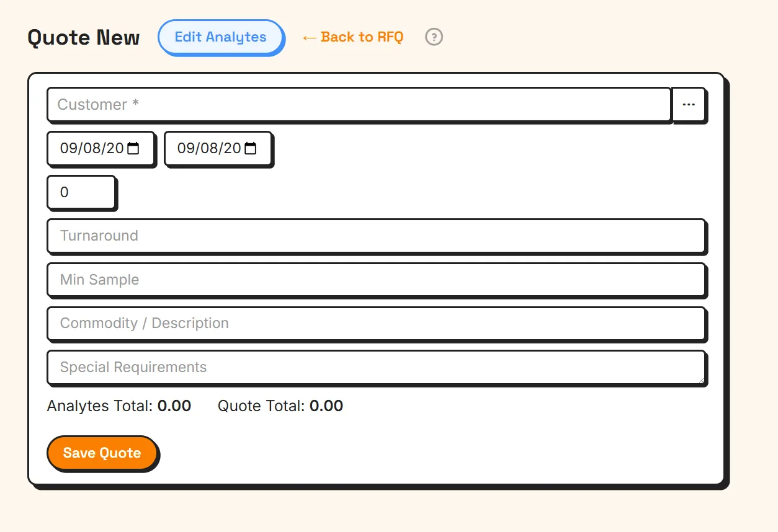Click the Save Quote button

click(102, 453)
